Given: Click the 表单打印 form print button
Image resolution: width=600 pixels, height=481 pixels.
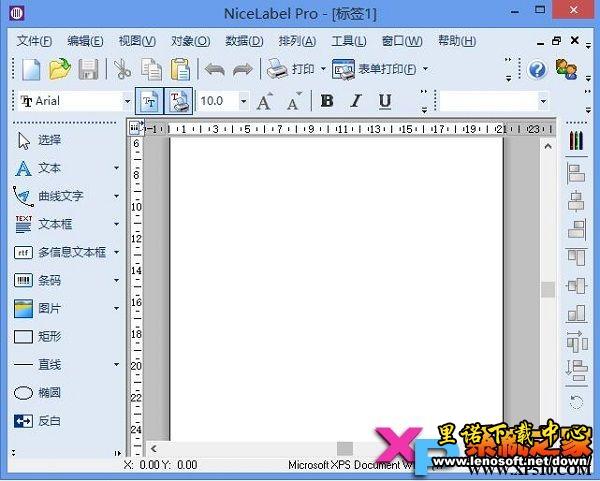Looking at the screenshot, I should point(374,69).
